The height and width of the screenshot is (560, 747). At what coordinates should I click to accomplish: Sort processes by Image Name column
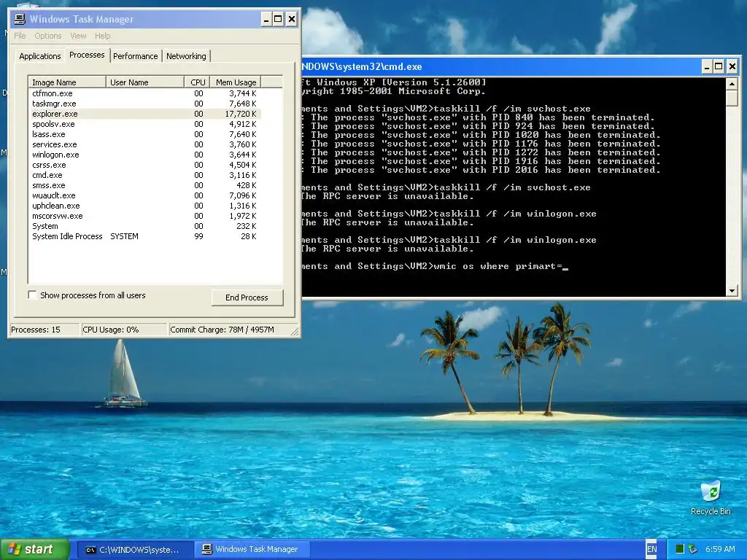coord(67,82)
